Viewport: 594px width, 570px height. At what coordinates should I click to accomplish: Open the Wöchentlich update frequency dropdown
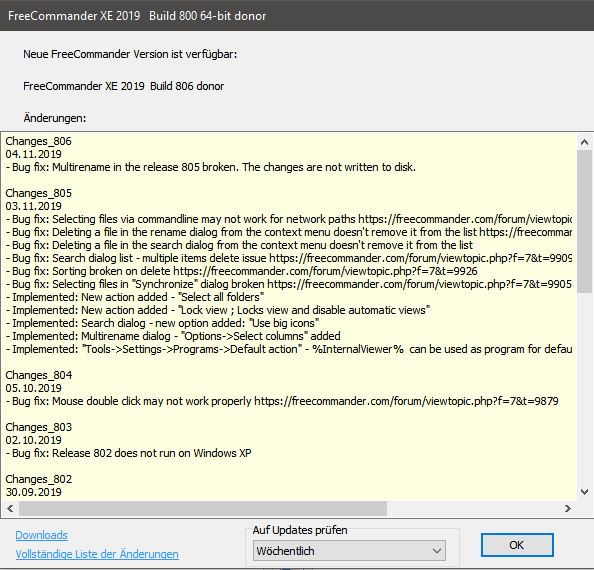coord(349,551)
